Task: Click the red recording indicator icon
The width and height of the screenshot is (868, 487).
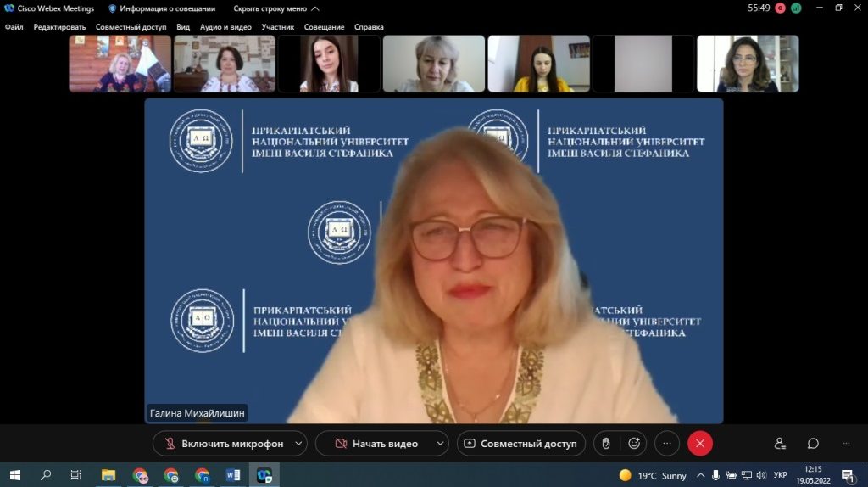Action: tap(780, 8)
